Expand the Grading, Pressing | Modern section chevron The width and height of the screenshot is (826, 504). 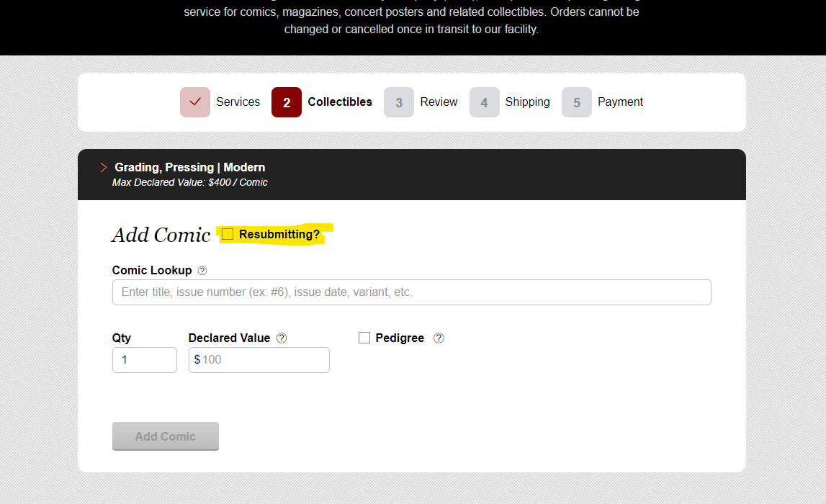coord(103,167)
